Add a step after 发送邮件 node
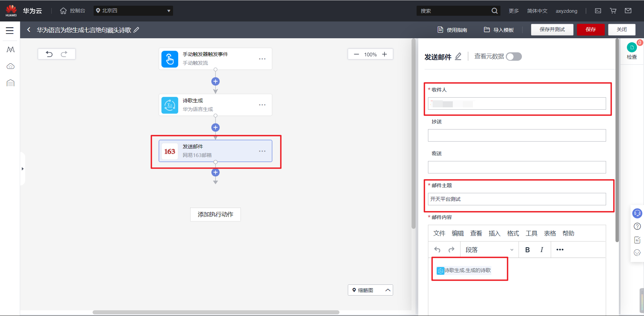Viewport: 644px width, 316px height. coord(215,172)
